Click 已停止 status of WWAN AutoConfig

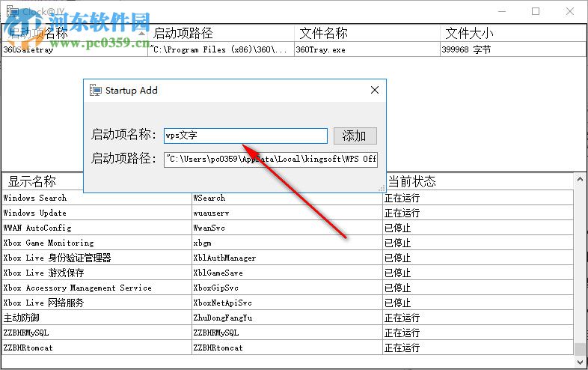click(478, 228)
